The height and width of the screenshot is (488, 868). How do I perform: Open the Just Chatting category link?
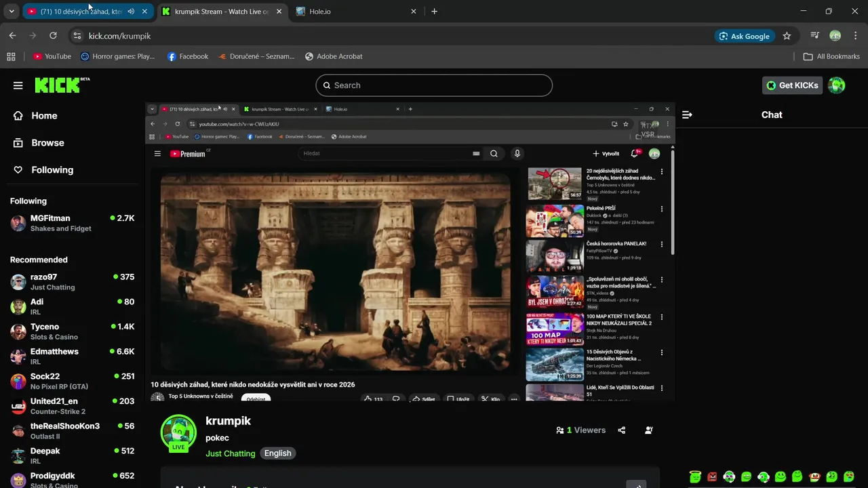click(x=231, y=453)
